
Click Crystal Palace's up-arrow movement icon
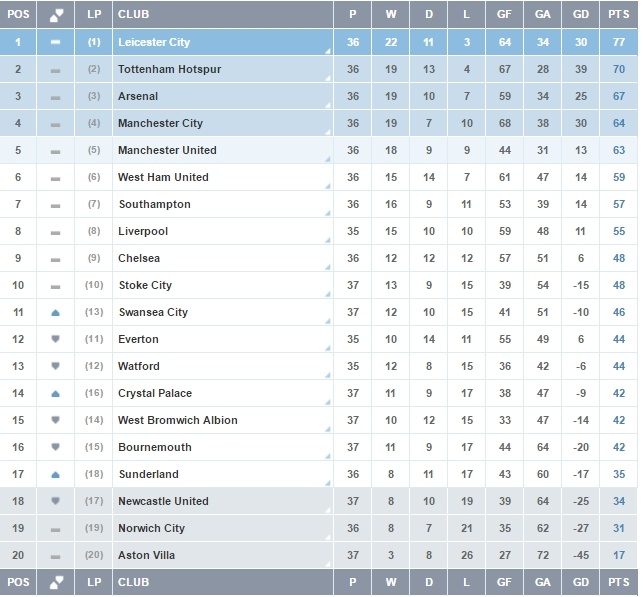pos(56,394)
